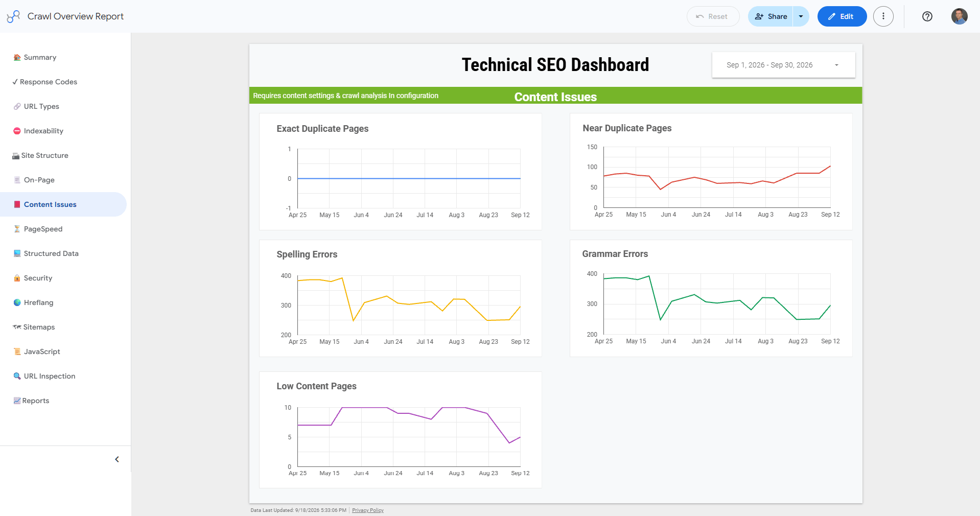Open the user account avatar
980x516 pixels.
[x=959, y=16]
